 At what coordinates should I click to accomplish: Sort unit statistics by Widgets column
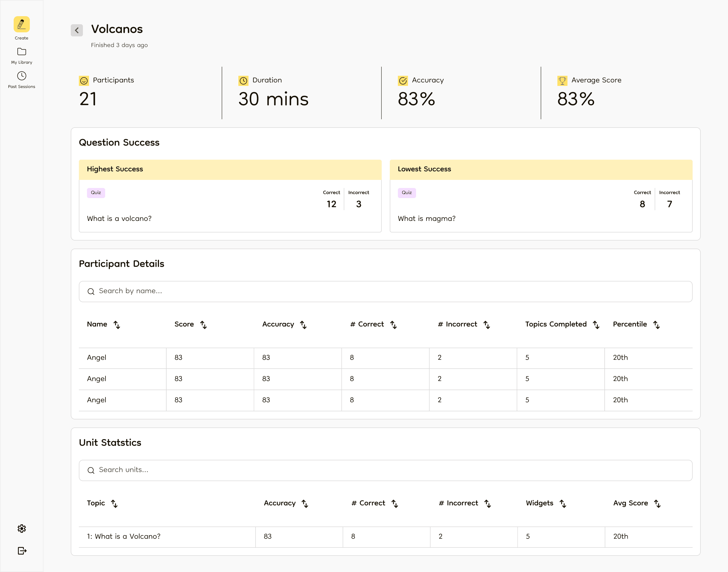click(x=563, y=503)
